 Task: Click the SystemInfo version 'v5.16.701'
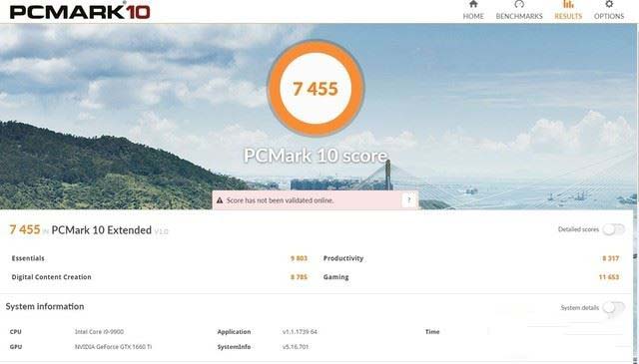pyautogui.click(x=296, y=347)
